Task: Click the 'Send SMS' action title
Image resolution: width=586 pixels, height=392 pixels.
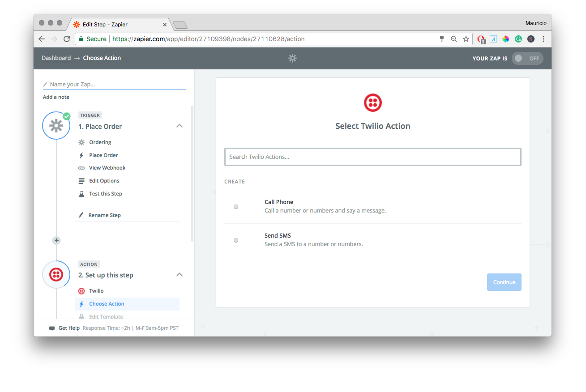Action: click(278, 235)
